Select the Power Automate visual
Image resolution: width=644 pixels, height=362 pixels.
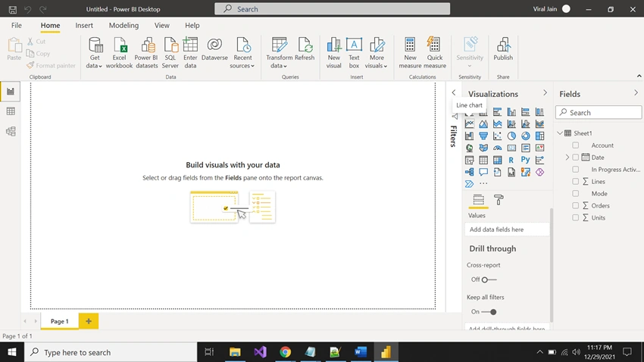(470, 184)
